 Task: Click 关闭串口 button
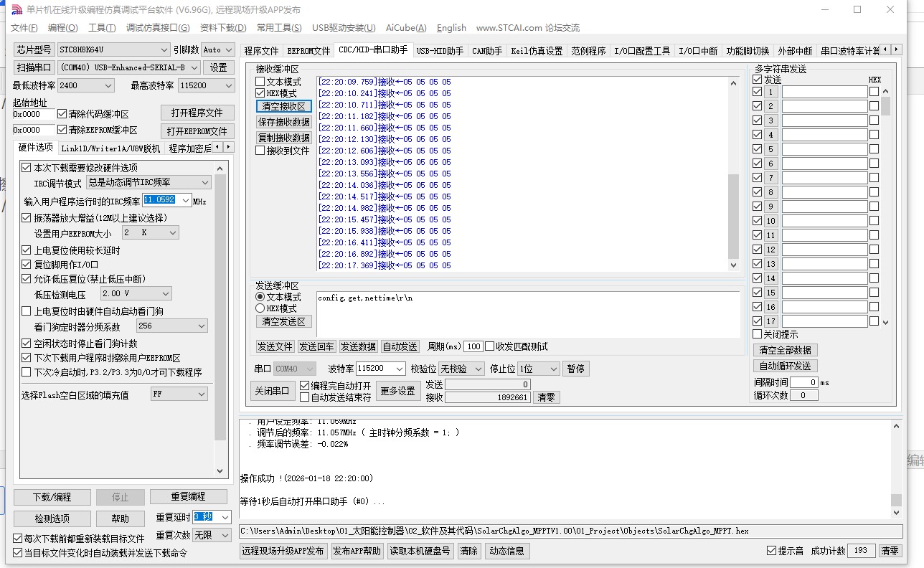coord(273,391)
